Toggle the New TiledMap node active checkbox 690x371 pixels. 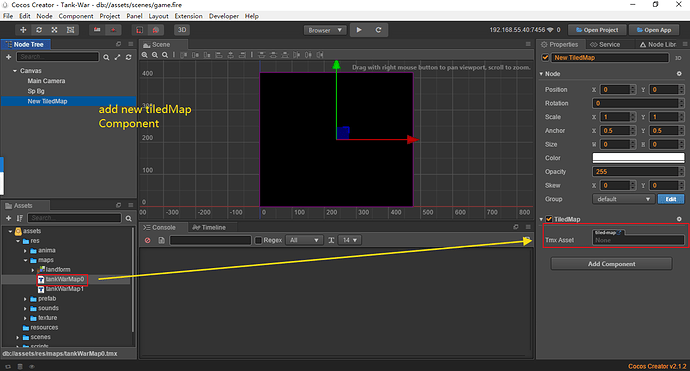coord(545,58)
